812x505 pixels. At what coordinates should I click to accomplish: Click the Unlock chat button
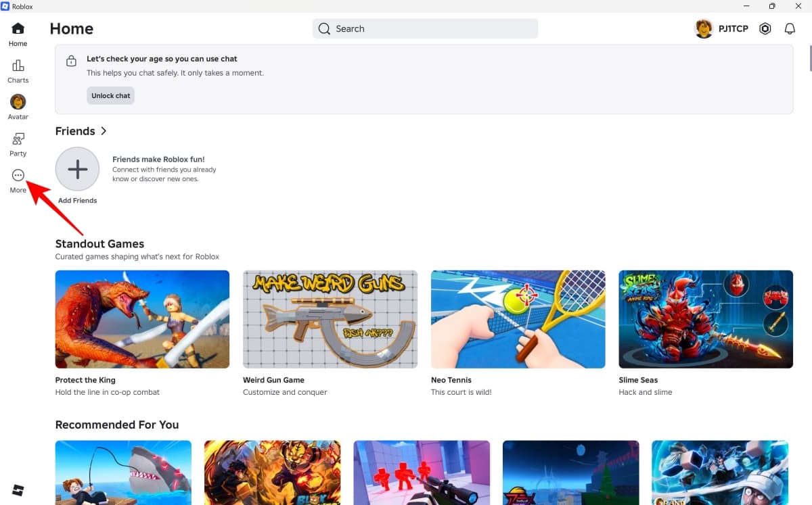click(x=111, y=95)
